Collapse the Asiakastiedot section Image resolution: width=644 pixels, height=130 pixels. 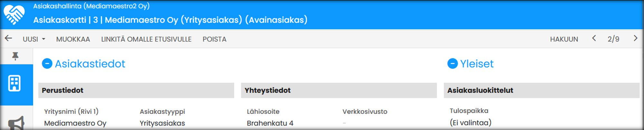coord(47,64)
